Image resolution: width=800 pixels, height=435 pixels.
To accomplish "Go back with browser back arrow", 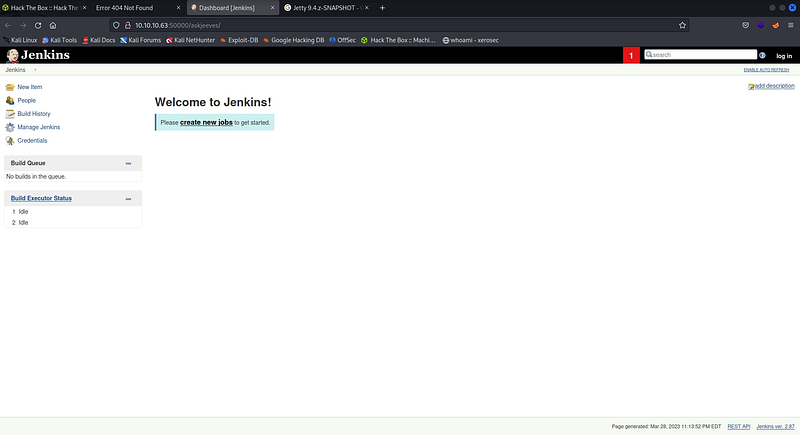I will pos(8,25).
